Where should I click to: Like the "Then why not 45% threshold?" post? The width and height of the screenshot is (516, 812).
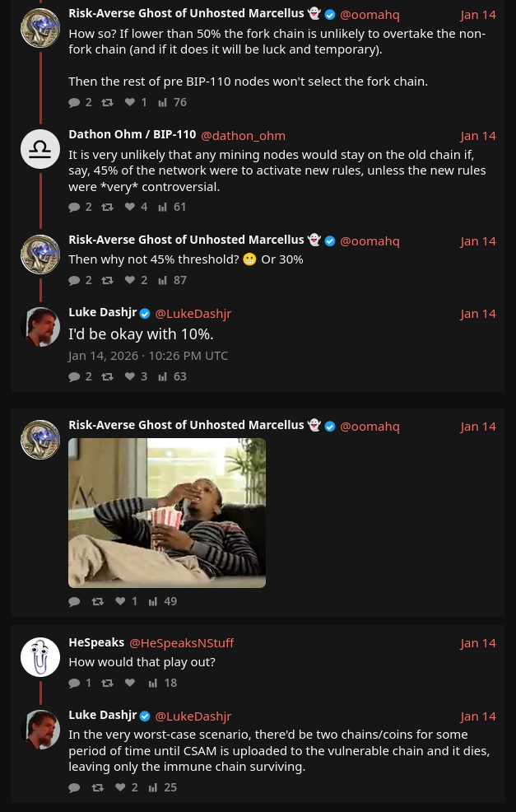130,280
